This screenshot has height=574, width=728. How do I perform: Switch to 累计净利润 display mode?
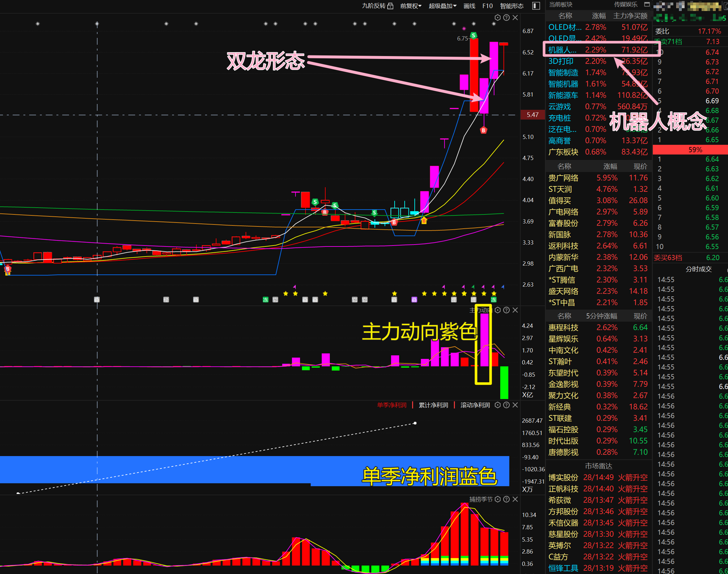pyautogui.click(x=433, y=405)
